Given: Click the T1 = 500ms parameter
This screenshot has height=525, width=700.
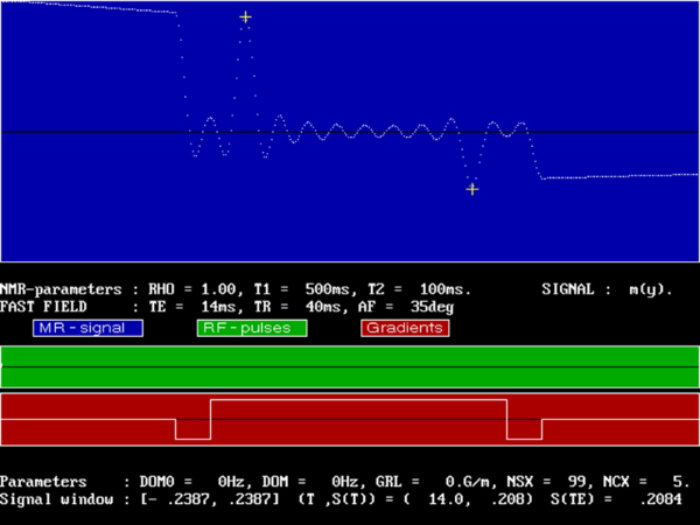Looking at the screenshot, I should click(x=306, y=290).
